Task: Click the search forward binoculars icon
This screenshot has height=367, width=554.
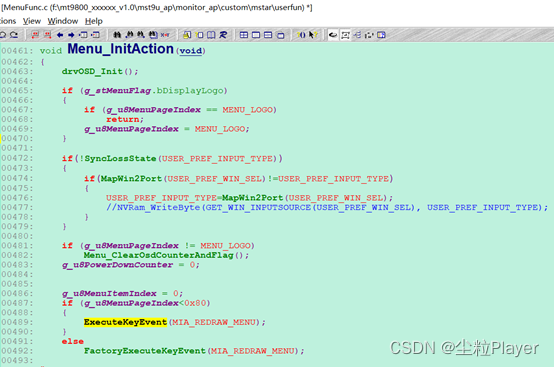Action: tap(141, 35)
